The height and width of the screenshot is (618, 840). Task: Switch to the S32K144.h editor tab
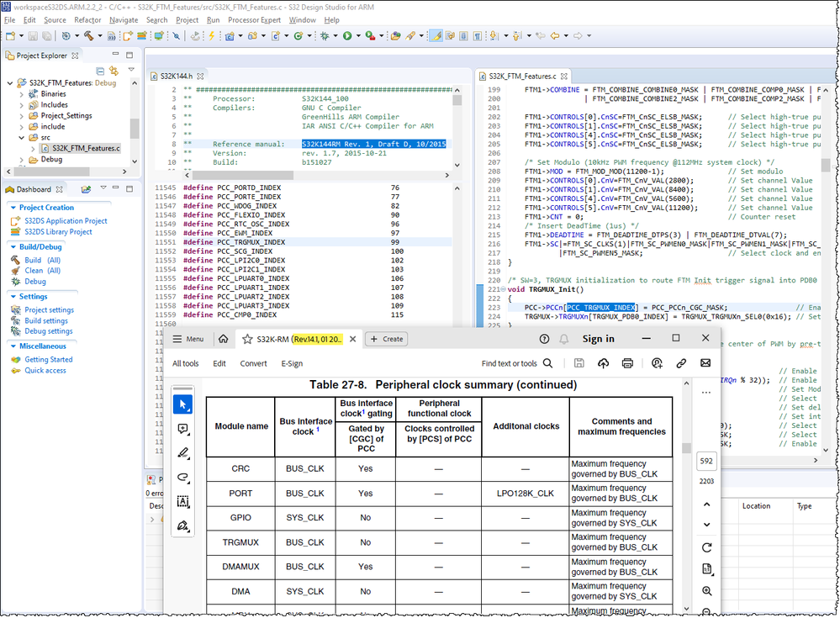coord(177,76)
